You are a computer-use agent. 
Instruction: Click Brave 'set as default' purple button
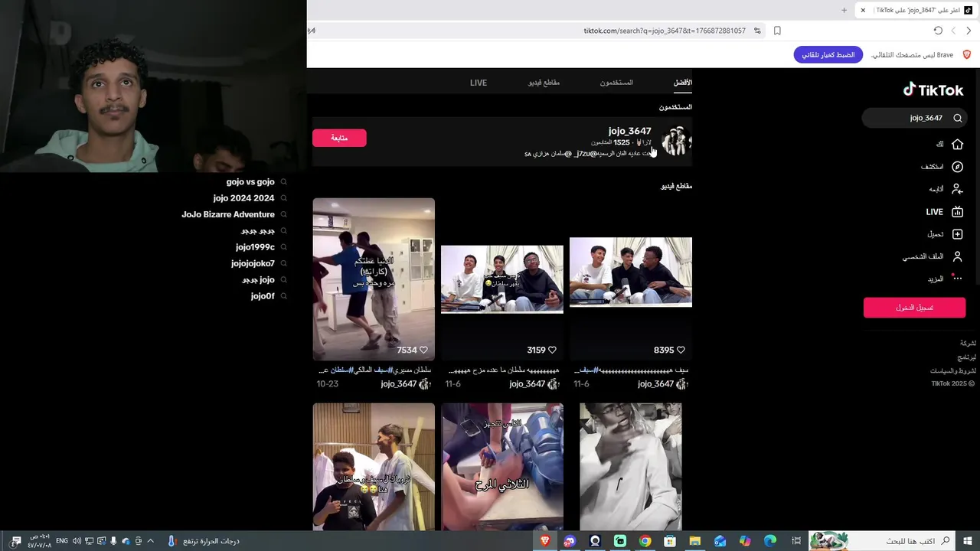[828, 55]
